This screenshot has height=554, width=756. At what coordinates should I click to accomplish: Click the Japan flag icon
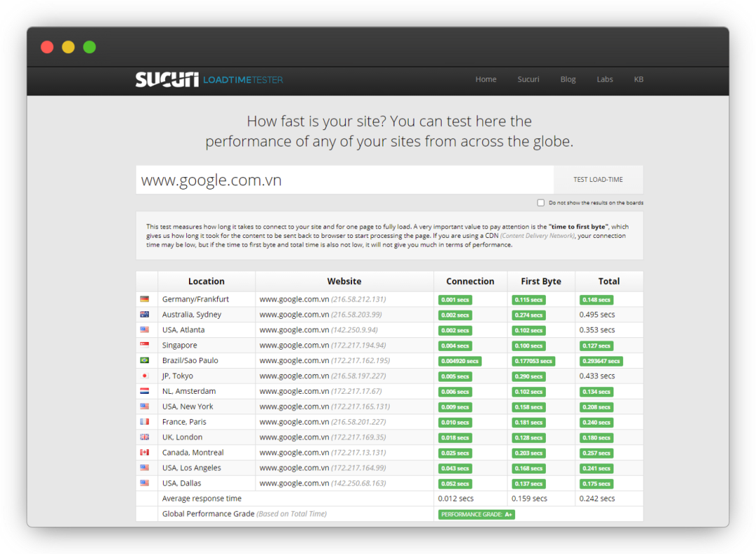[x=145, y=376]
